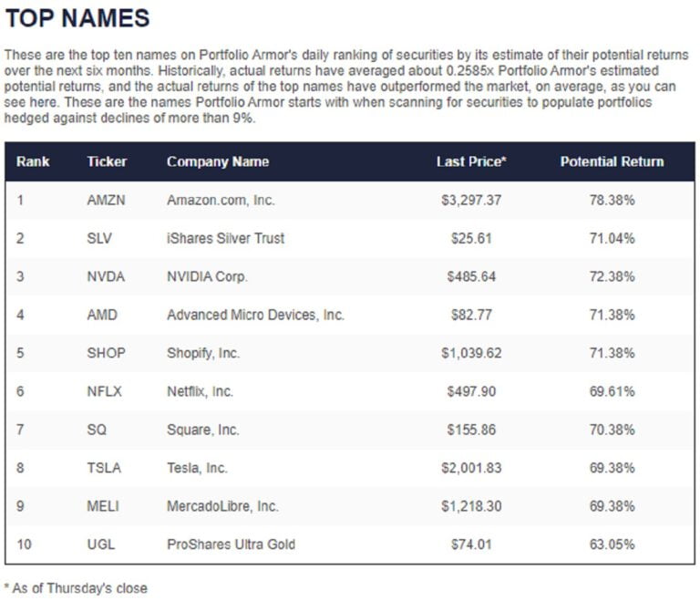Open the MELI ticker entry
700x601 pixels.
(x=103, y=506)
